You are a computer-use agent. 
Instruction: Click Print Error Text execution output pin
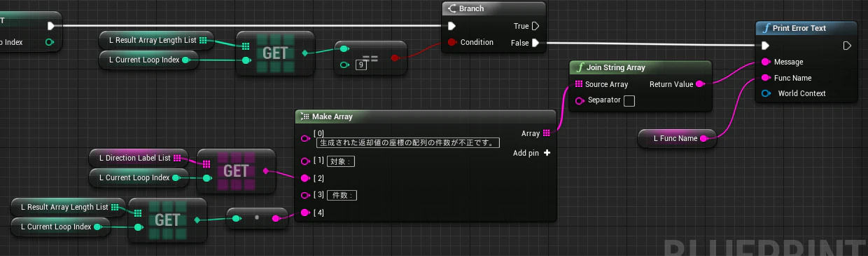click(x=847, y=46)
